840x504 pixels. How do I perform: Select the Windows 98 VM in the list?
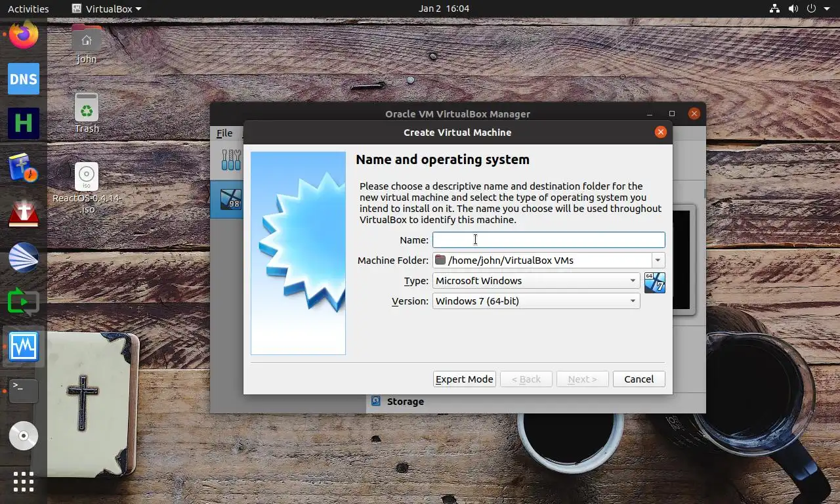click(230, 199)
